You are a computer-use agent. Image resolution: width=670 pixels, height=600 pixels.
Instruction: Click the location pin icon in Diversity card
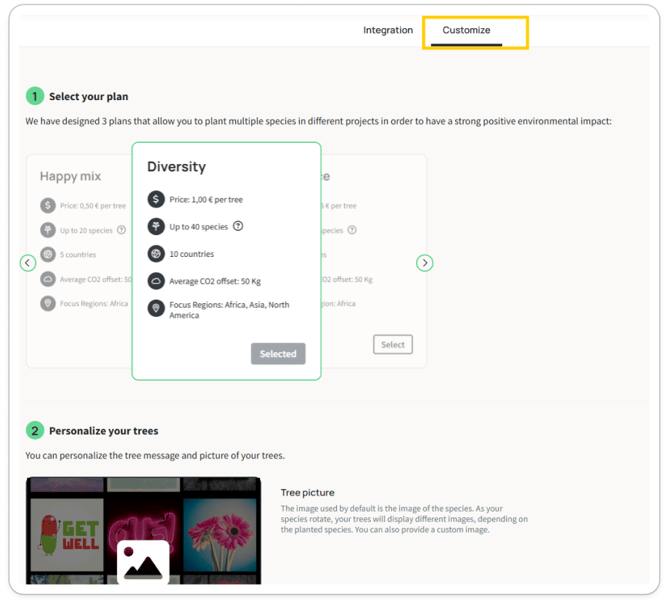pyautogui.click(x=156, y=309)
